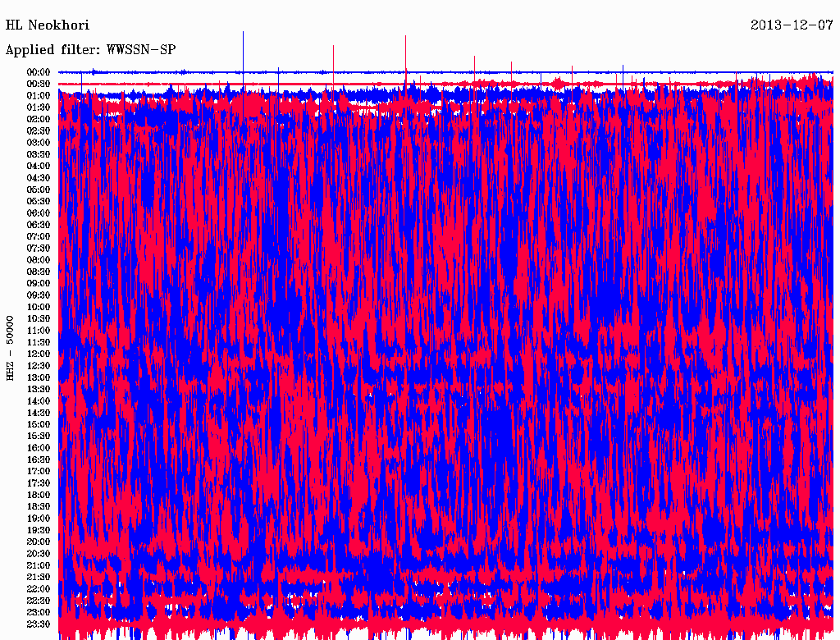The height and width of the screenshot is (640, 840).
Task: Select the 23:30 time row label
Action: (39, 624)
